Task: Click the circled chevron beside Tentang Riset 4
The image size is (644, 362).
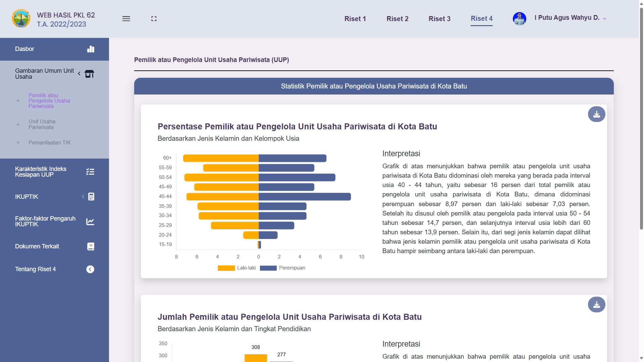Action: pyautogui.click(x=90, y=269)
